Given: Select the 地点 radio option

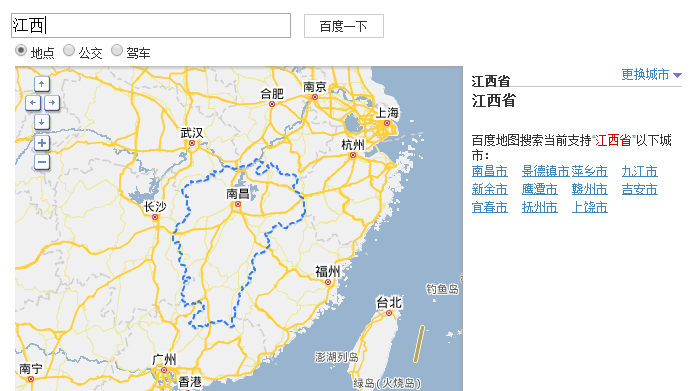Looking at the screenshot, I should point(21,51).
